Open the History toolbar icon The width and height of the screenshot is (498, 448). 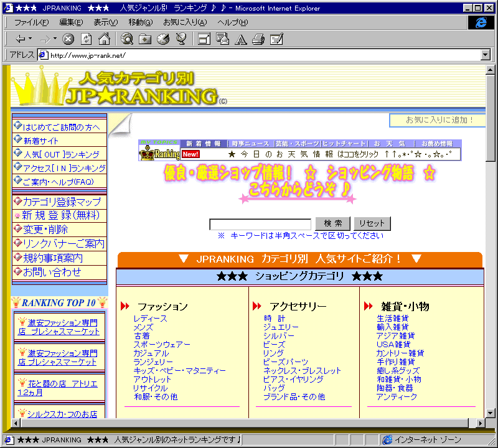click(x=163, y=39)
